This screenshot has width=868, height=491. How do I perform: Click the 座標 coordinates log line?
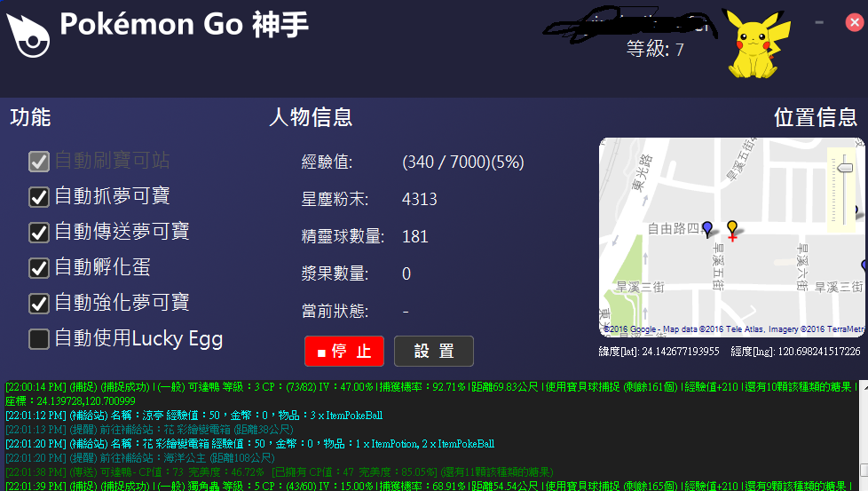(70, 400)
